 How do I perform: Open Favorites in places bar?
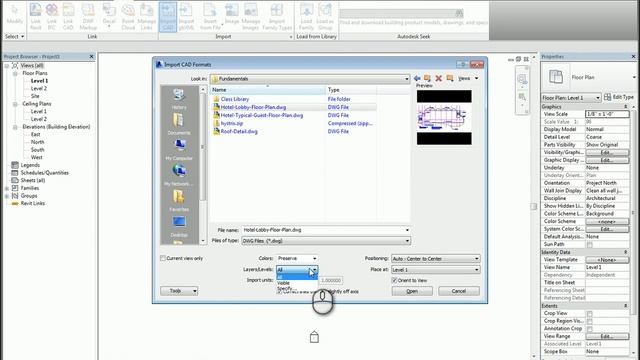point(179,201)
